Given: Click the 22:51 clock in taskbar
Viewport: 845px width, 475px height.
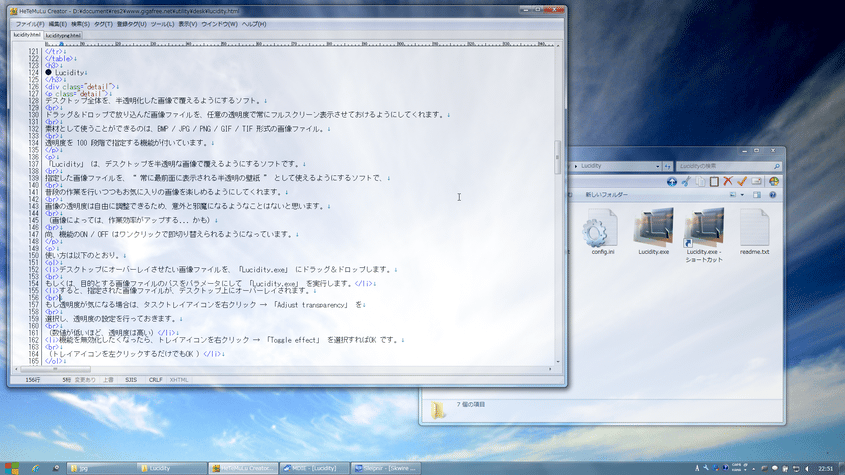Looking at the screenshot, I should (826, 469).
